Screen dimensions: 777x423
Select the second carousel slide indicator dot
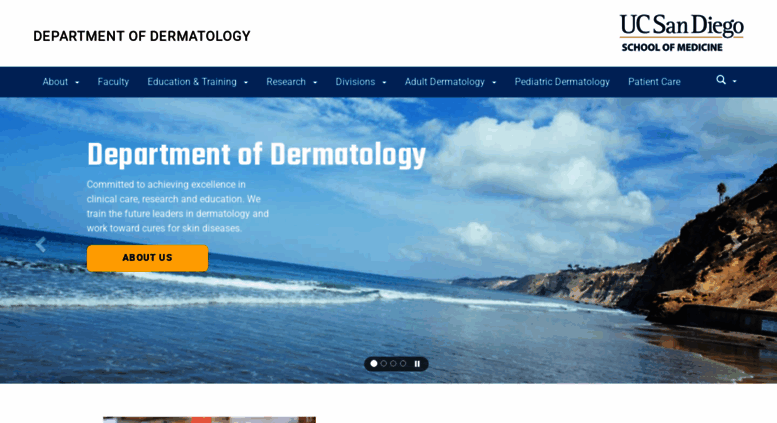point(384,364)
